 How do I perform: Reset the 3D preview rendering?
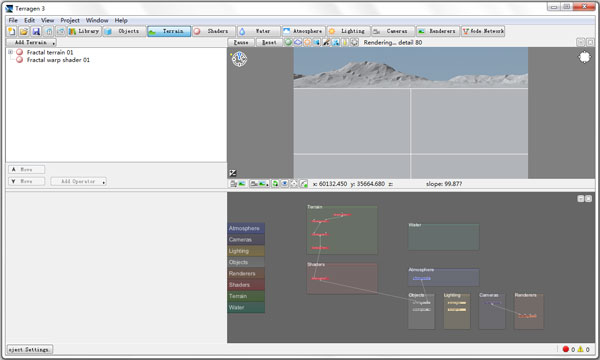(x=269, y=42)
